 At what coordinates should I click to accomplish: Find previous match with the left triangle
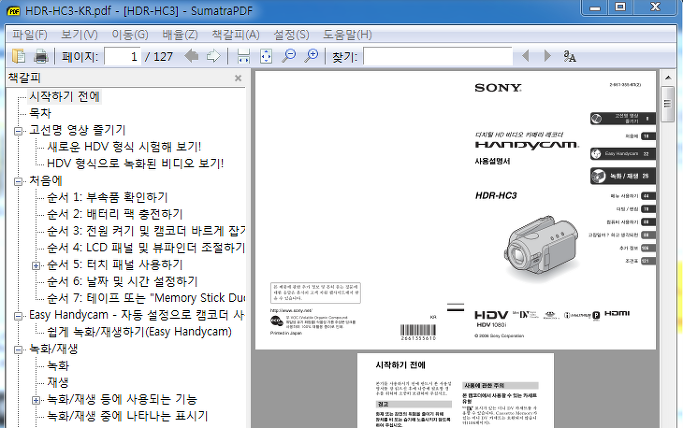point(526,56)
